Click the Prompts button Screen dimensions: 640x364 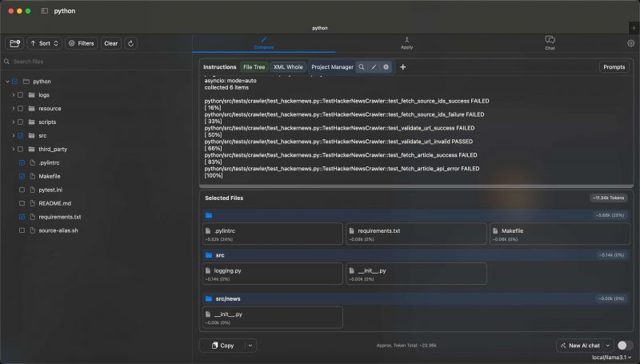pyautogui.click(x=614, y=67)
